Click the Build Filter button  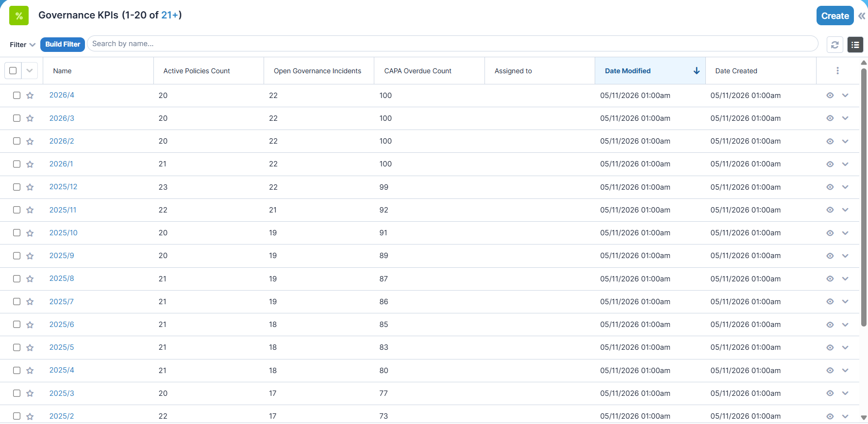[x=63, y=44]
